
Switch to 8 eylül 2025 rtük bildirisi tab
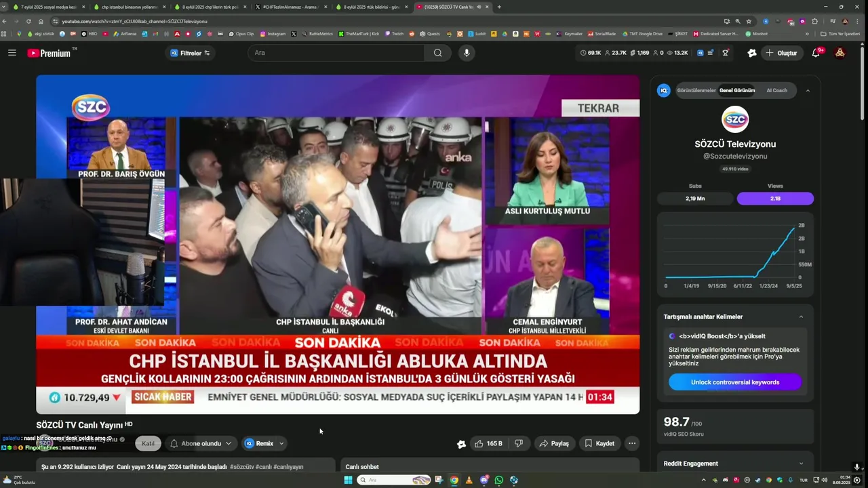pos(372,7)
